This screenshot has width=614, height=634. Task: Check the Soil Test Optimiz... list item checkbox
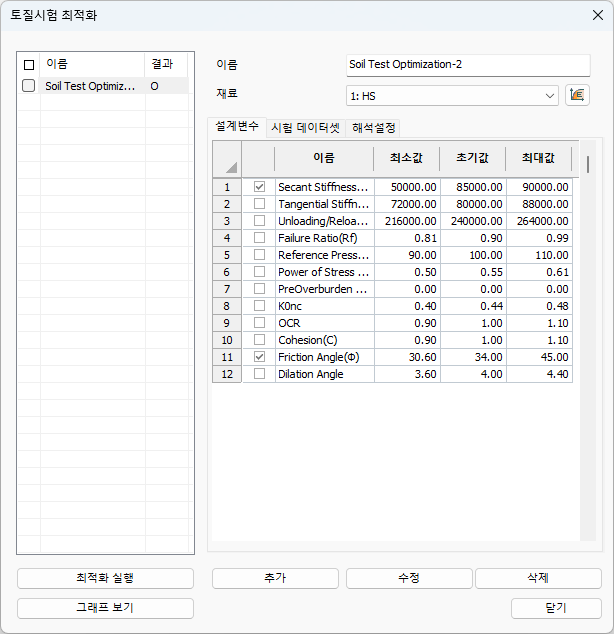click(x=29, y=86)
